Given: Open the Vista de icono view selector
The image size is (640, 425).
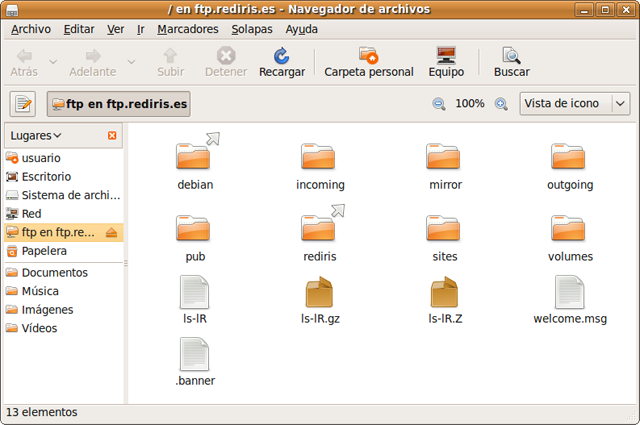Looking at the screenshot, I should (574, 104).
